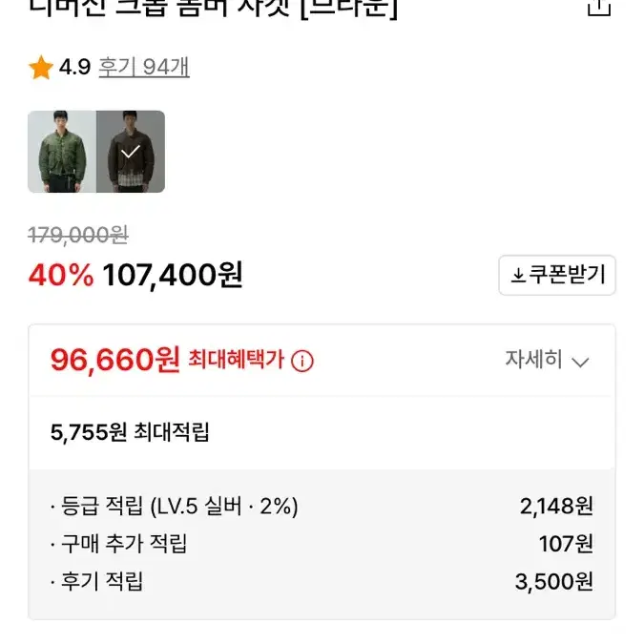Open the 후기 94개 reviews link

[144, 67]
